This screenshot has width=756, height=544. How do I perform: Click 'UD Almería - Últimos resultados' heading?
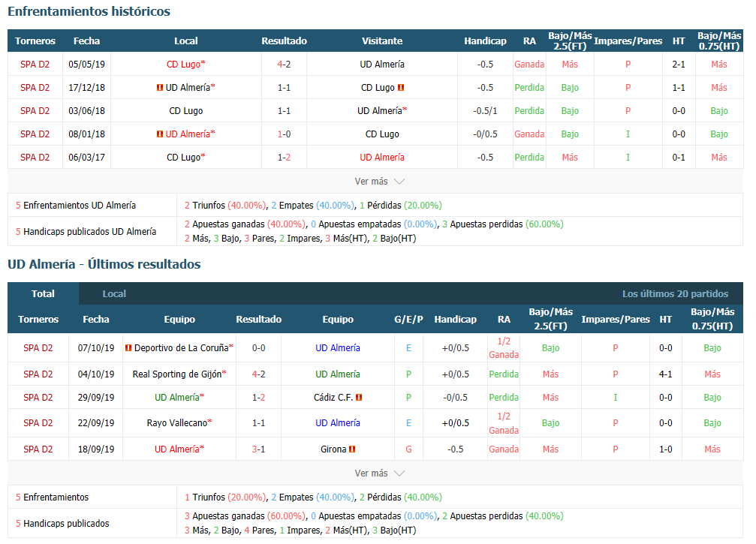point(104,264)
